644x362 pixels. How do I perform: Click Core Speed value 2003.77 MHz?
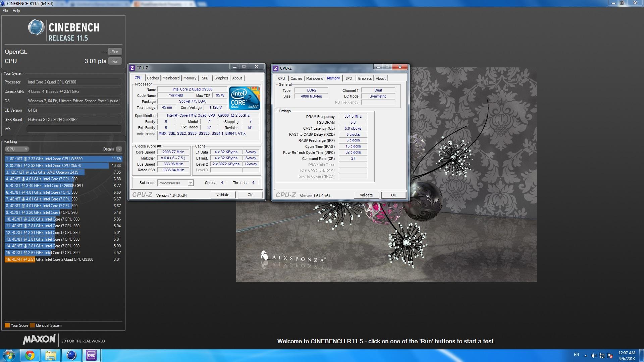(x=173, y=152)
